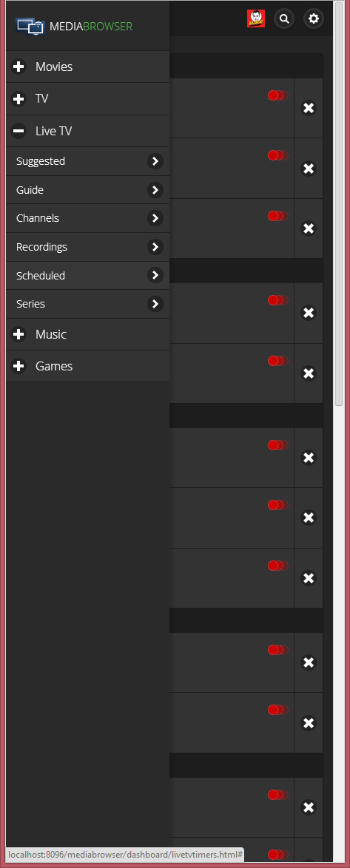Click the third row's red recording indicator
This screenshot has height=868, width=350.
278,215
